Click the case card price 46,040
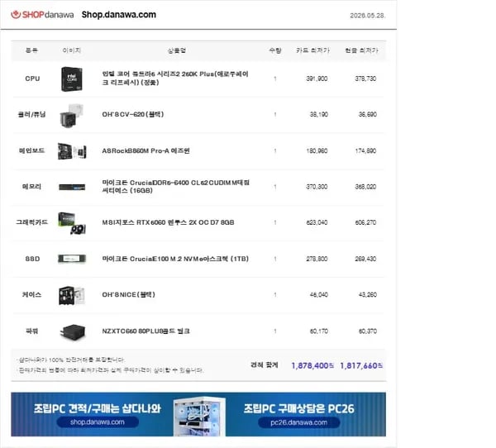The image size is (496, 448). click(x=319, y=294)
